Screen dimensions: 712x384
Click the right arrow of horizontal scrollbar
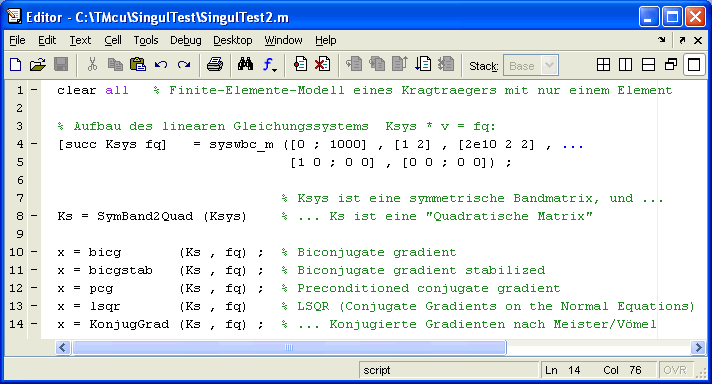[x=698, y=348]
